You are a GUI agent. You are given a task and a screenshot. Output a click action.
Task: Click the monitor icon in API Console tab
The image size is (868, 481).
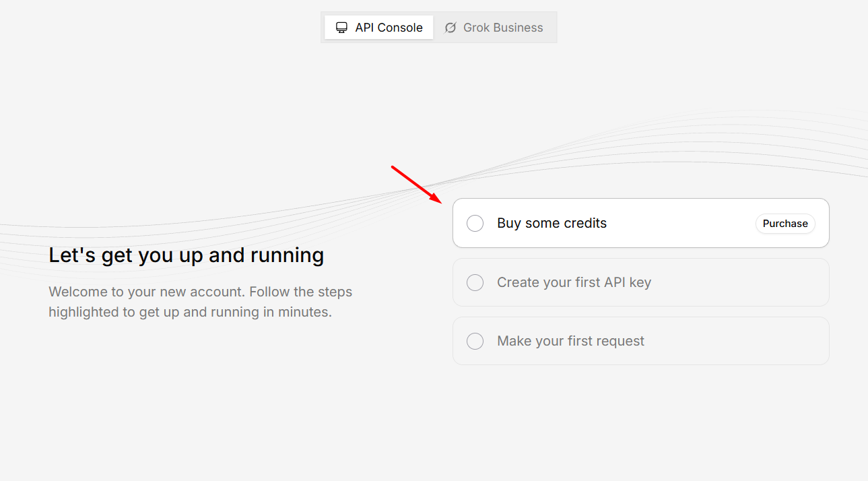342,28
